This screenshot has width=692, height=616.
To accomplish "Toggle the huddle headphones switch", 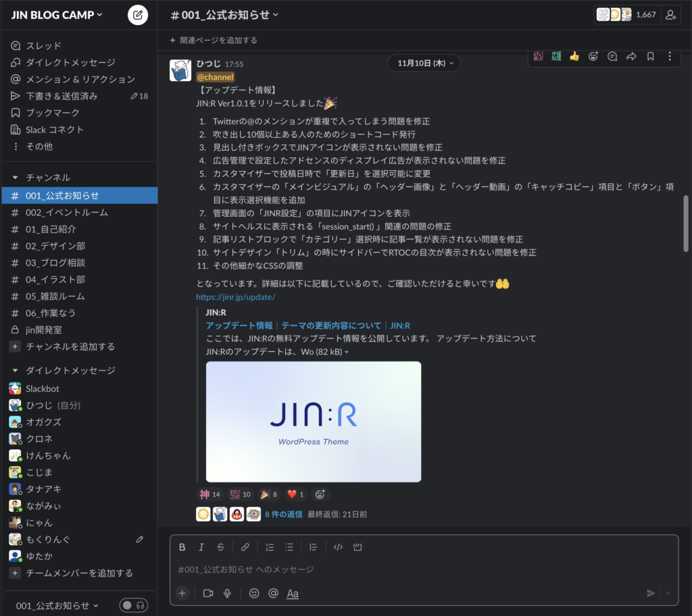I will coord(133,605).
